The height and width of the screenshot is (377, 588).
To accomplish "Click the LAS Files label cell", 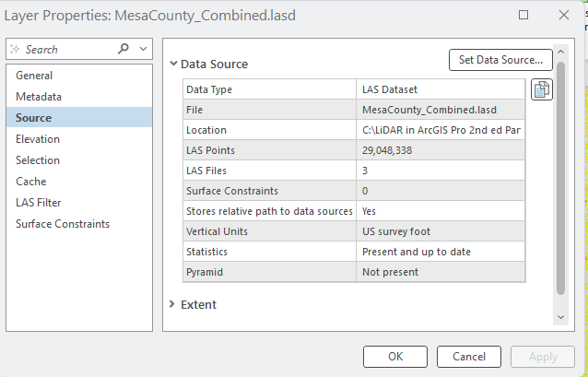I will tap(270, 171).
